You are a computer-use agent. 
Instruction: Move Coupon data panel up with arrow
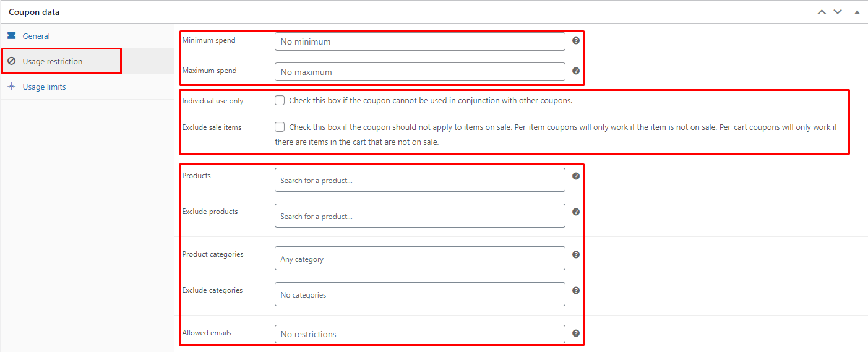(822, 12)
